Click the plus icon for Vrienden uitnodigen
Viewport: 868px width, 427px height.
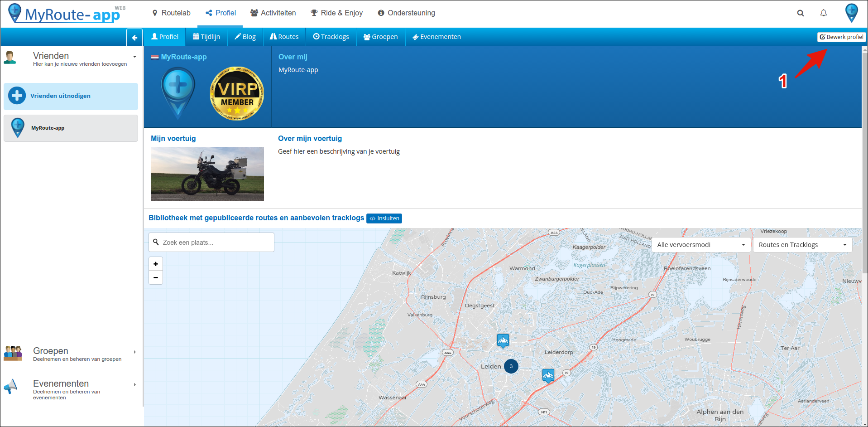coord(17,96)
